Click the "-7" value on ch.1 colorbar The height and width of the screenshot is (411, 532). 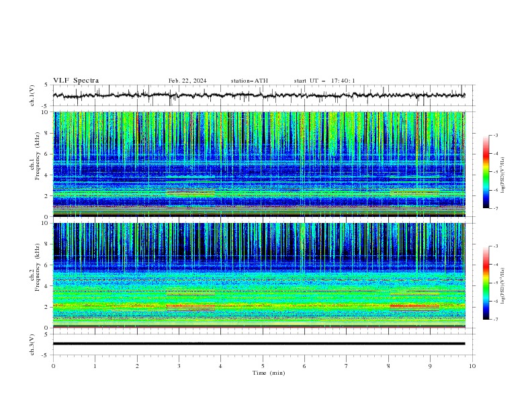495,208
